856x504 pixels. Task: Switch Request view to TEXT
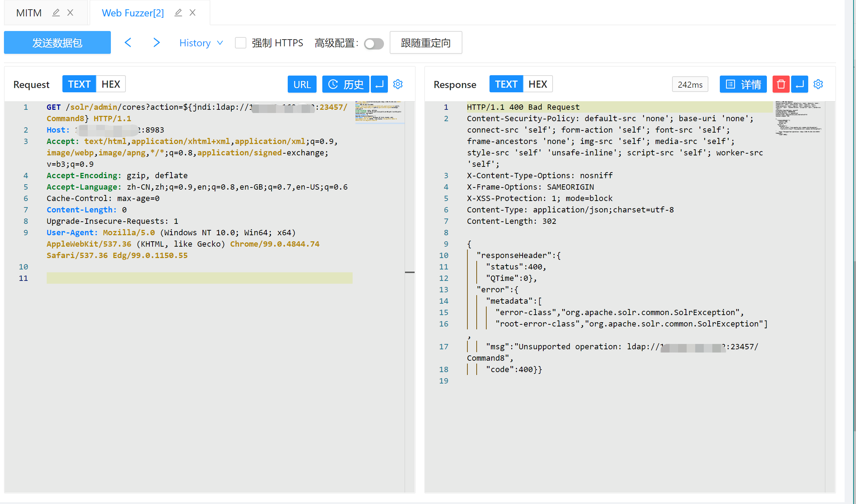79,84
